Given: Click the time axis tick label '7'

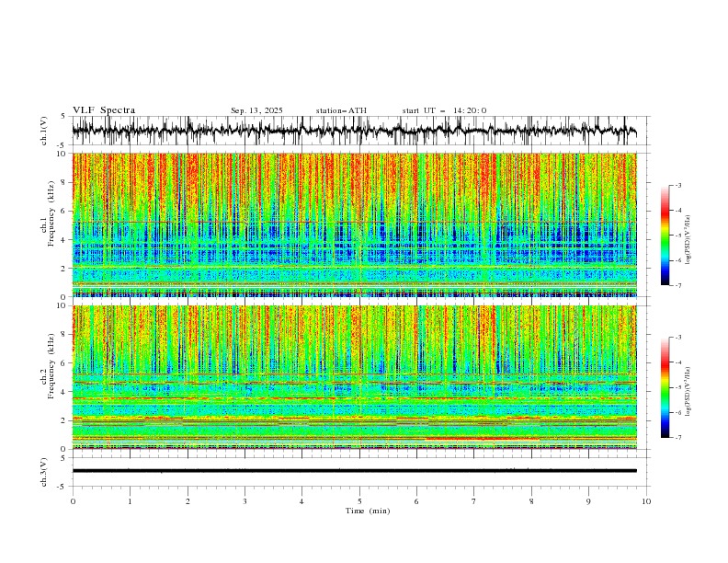Looking at the screenshot, I should click(474, 501).
